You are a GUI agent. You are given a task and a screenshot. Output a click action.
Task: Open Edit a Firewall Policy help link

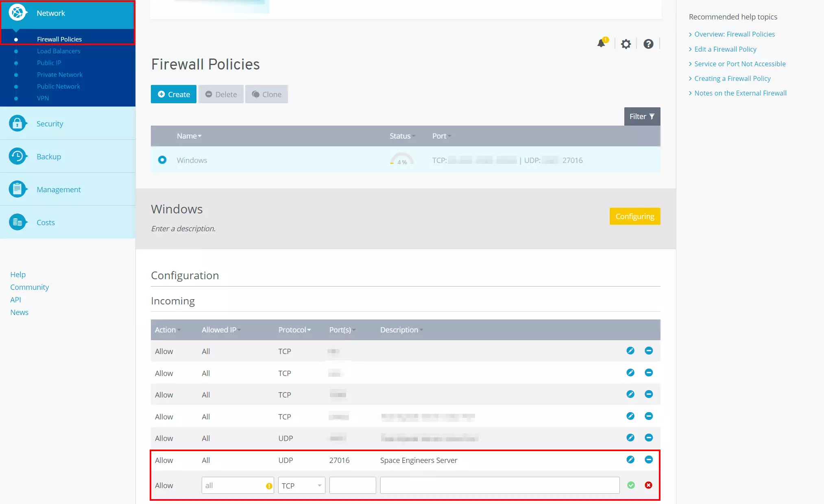[725, 49]
